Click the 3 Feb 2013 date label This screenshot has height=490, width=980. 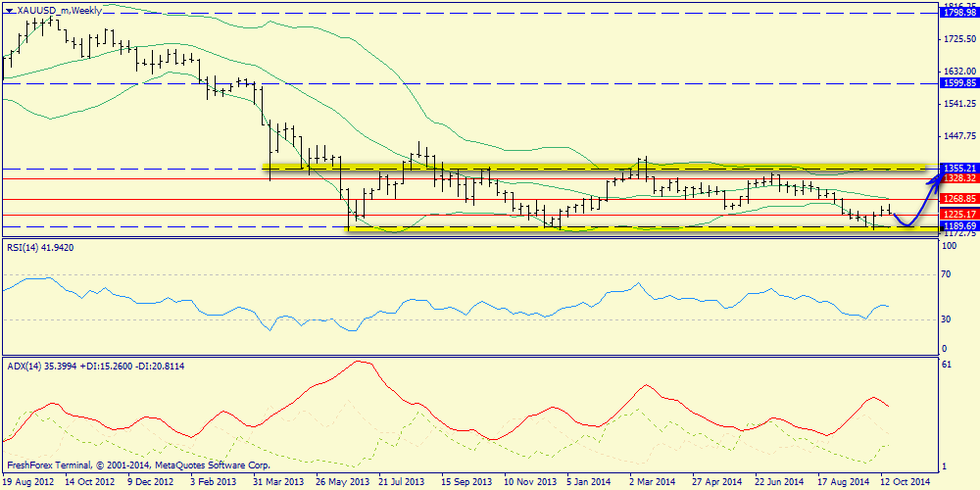pos(211,482)
